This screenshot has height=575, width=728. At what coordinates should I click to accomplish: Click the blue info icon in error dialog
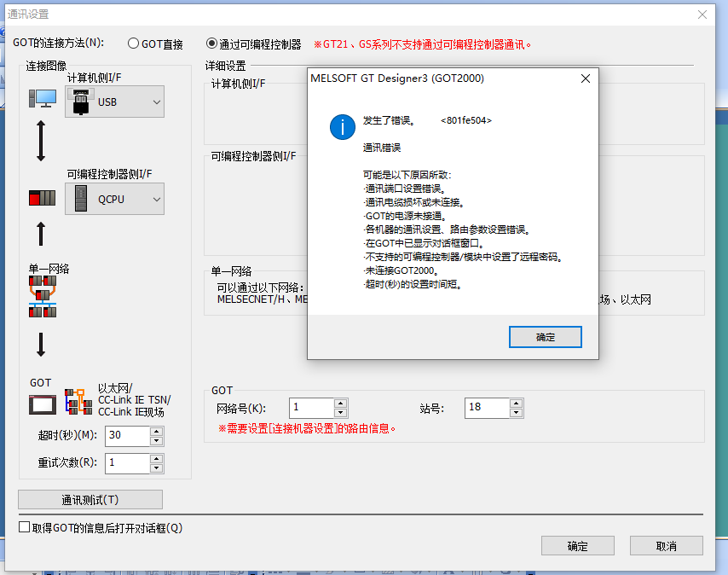tap(343, 127)
